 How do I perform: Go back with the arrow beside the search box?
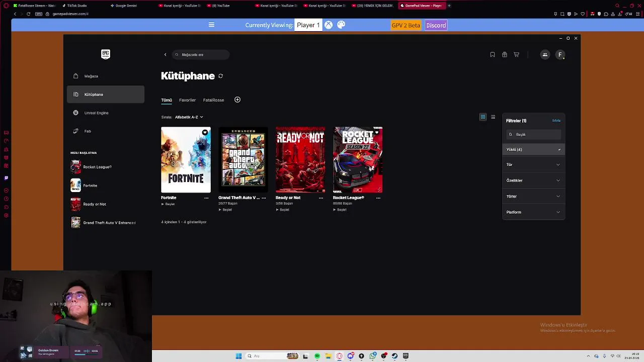pyautogui.click(x=165, y=54)
